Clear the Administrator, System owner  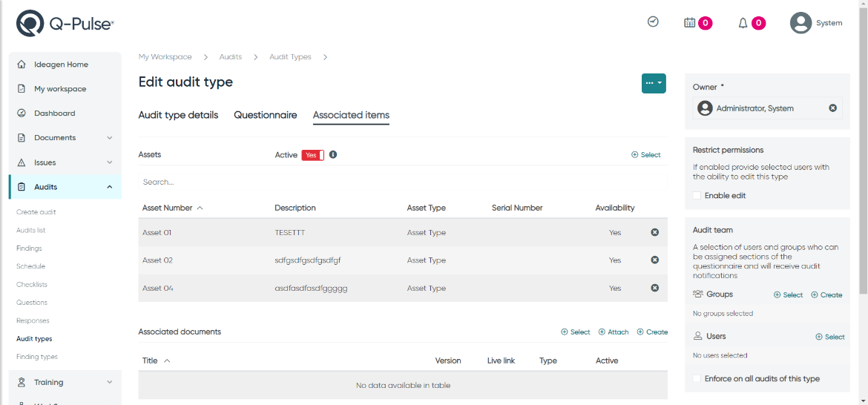tap(832, 108)
